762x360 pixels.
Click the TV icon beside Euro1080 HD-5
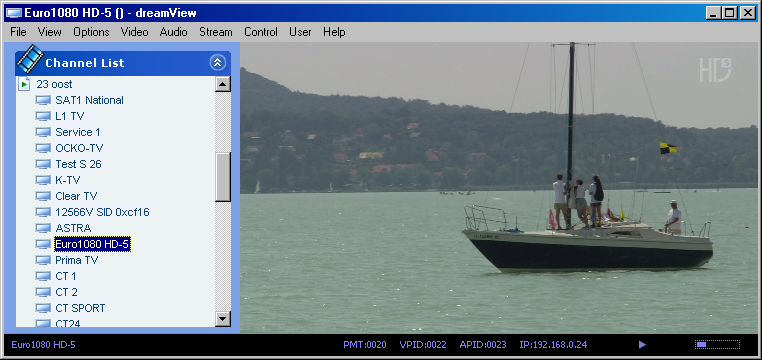click(x=43, y=245)
